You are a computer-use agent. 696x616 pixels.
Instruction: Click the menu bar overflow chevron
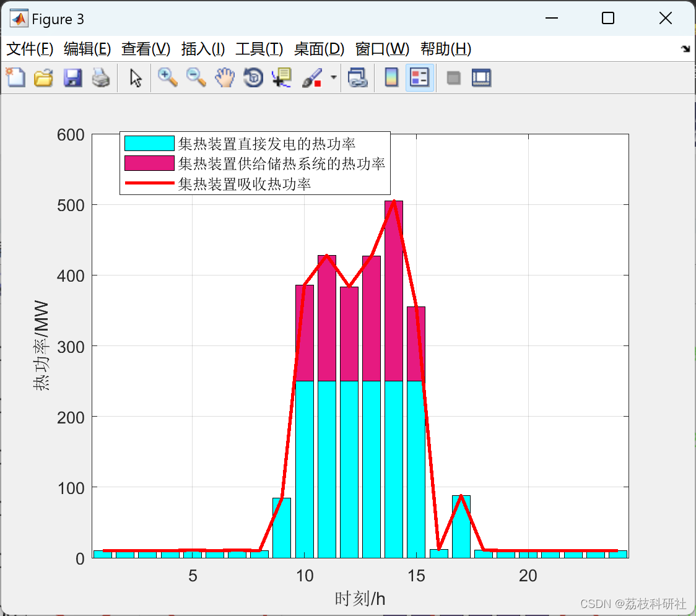click(x=685, y=49)
